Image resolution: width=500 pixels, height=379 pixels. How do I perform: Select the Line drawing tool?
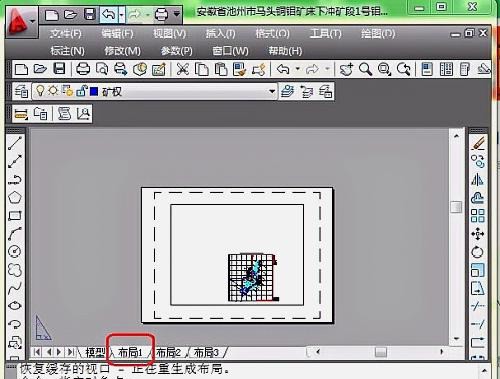point(14,143)
